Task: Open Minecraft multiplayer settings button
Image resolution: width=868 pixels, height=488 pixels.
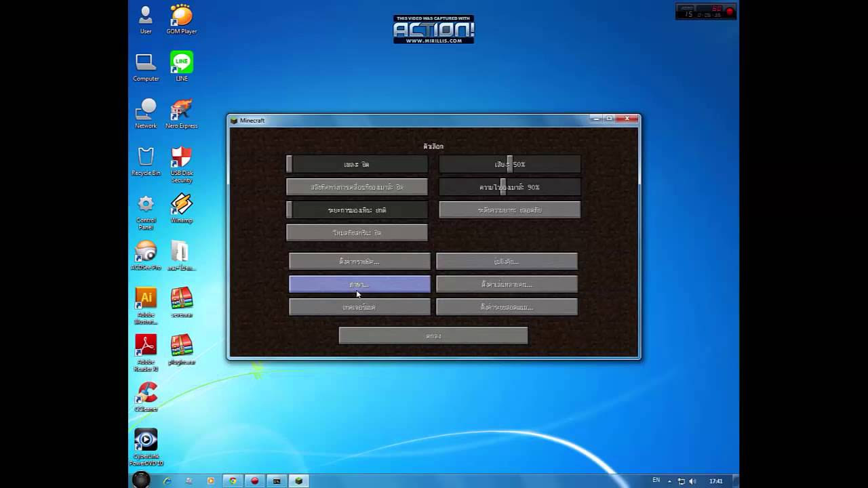Action: tap(507, 284)
